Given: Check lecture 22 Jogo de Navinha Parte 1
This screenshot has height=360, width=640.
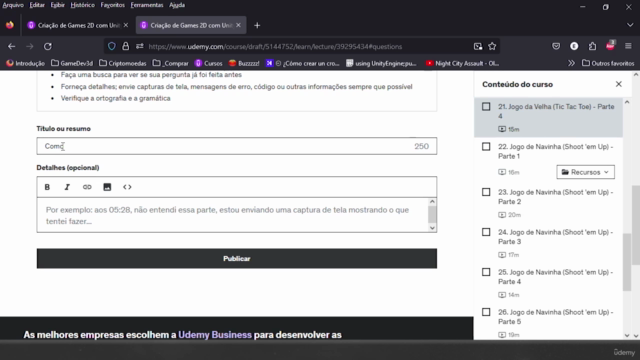Looking at the screenshot, I should (486, 147).
